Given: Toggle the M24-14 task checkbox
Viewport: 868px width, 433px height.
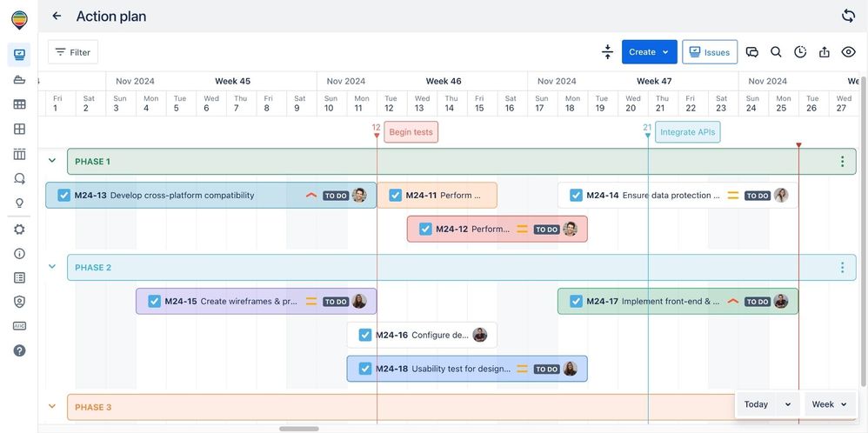Looking at the screenshot, I should click(577, 196).
